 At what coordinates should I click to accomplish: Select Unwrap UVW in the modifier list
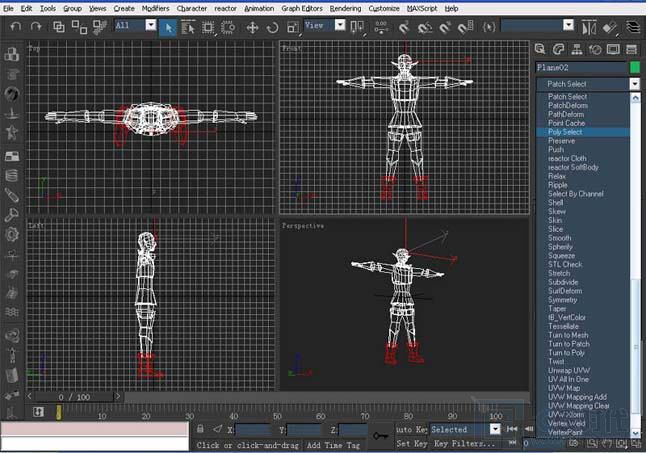pyautogui.click(x=583, y=370)
